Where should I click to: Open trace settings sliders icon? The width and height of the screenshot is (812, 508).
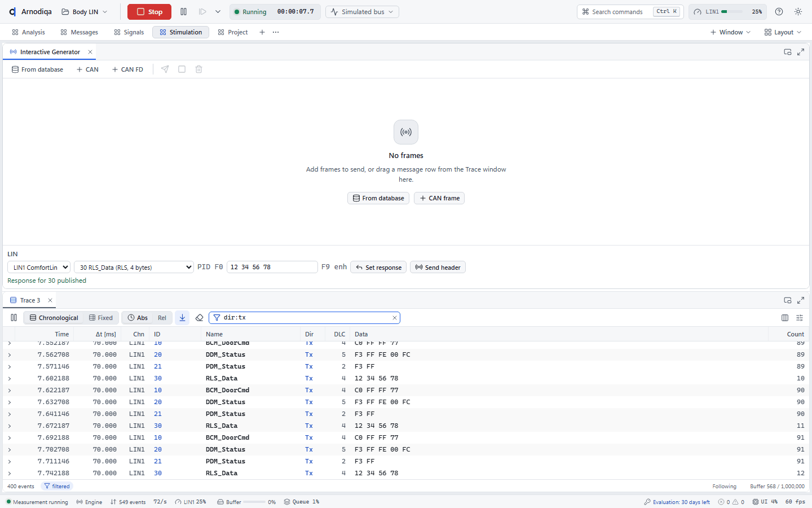800,318
